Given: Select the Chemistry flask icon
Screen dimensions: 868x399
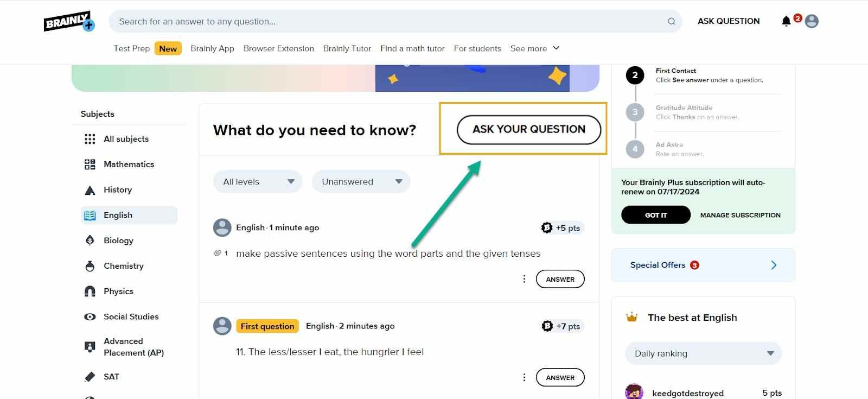Looking at the screenshot, I should click(90, 266).
